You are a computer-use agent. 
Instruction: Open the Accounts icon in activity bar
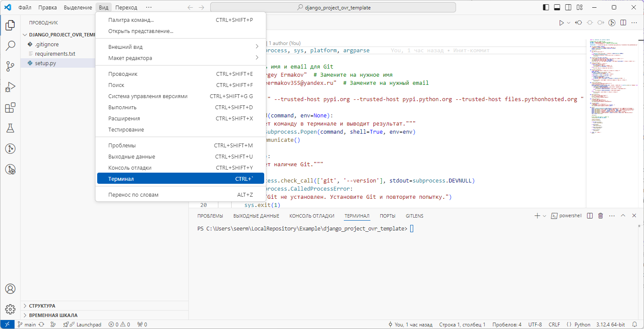pos(10,289)
